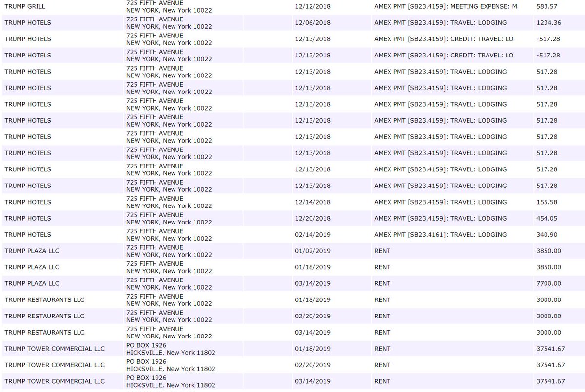Click the 583.57 amount

pyautogui.click(x=547, y=6)
